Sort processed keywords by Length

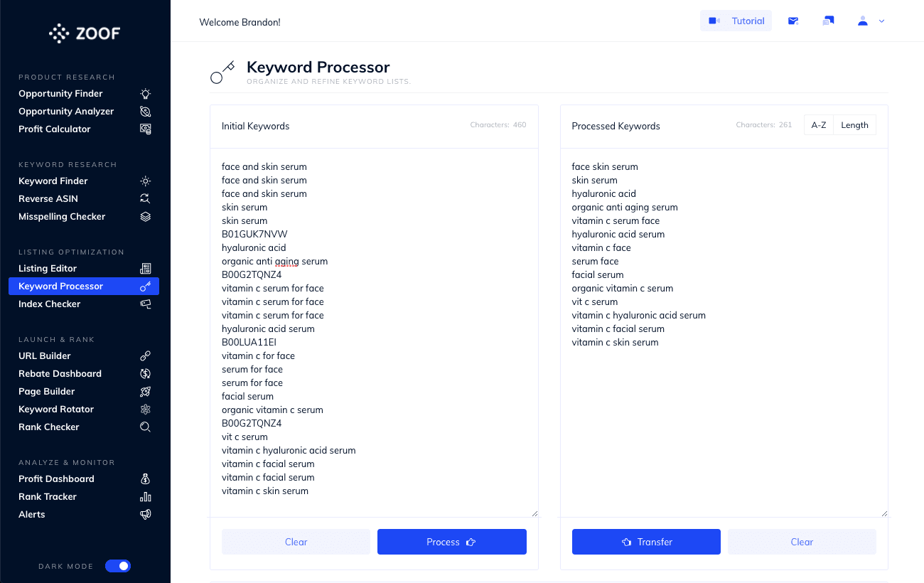[x=854, y=125]
